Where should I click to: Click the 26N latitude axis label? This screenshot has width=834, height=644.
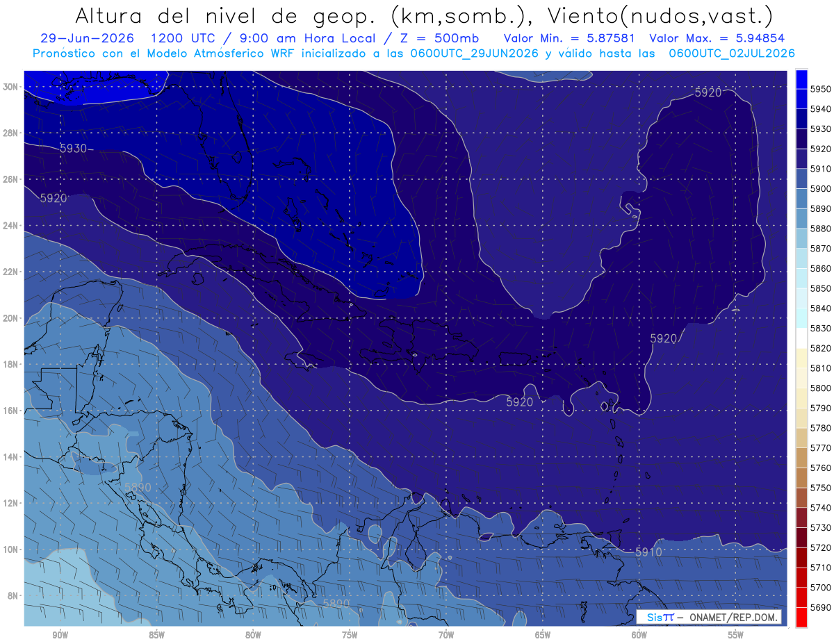(x=10, y=179)
